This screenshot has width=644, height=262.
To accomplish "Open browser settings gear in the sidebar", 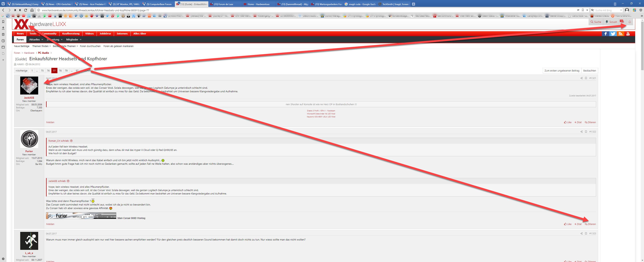I will pyautogui.click(x=3, y=259).
